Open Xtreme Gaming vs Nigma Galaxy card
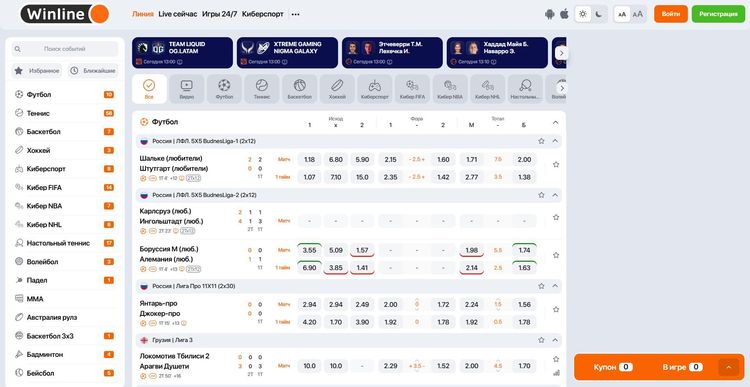The image size is (750, 387). click(x=287, y=53)
